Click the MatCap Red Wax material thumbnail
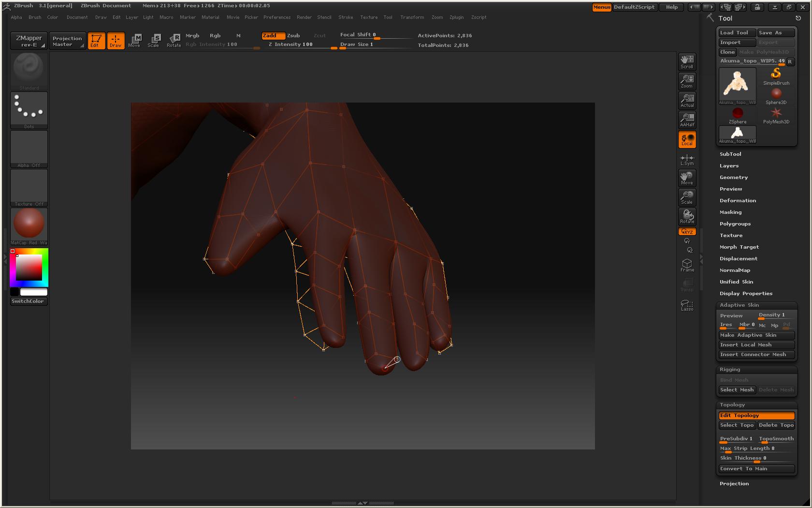 pos(29,224)
